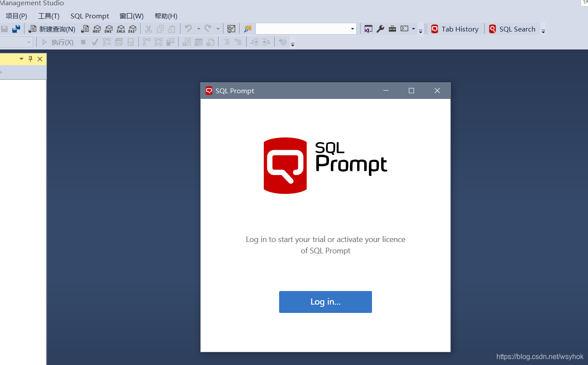Open a new XMLA query

coord(120,29)
